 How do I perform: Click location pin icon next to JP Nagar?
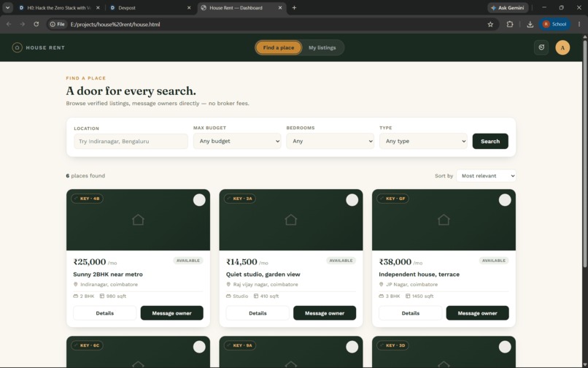381,284
